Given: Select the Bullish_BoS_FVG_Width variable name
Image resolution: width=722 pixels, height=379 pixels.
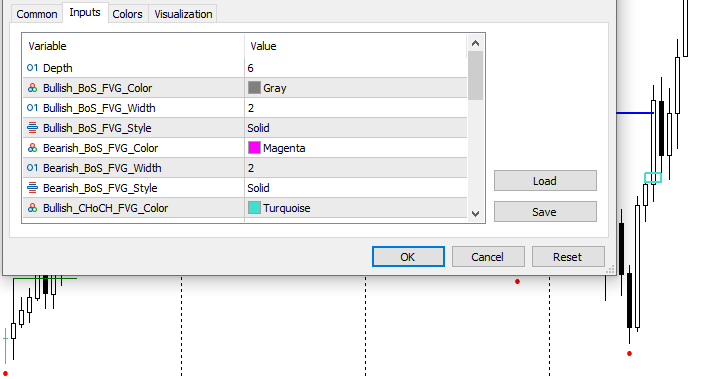Looking at the screenshot, I should click(x=99, y=108).
